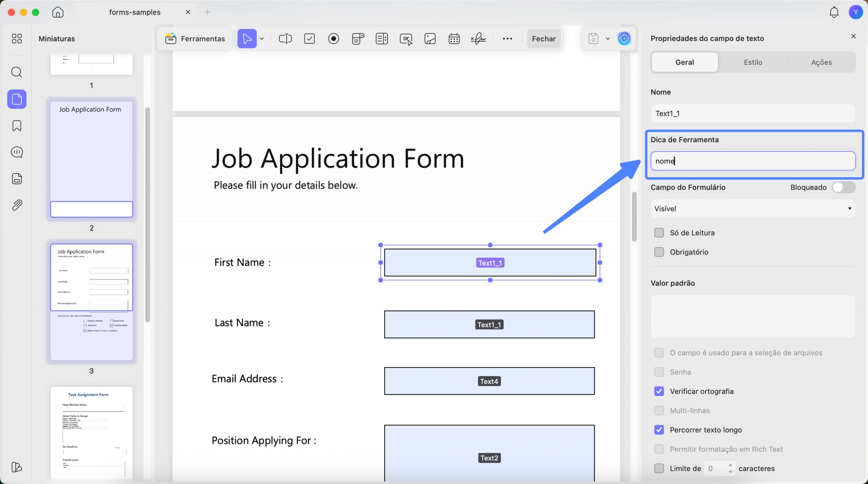Click the document vertical scrollbar

point(634,217)
